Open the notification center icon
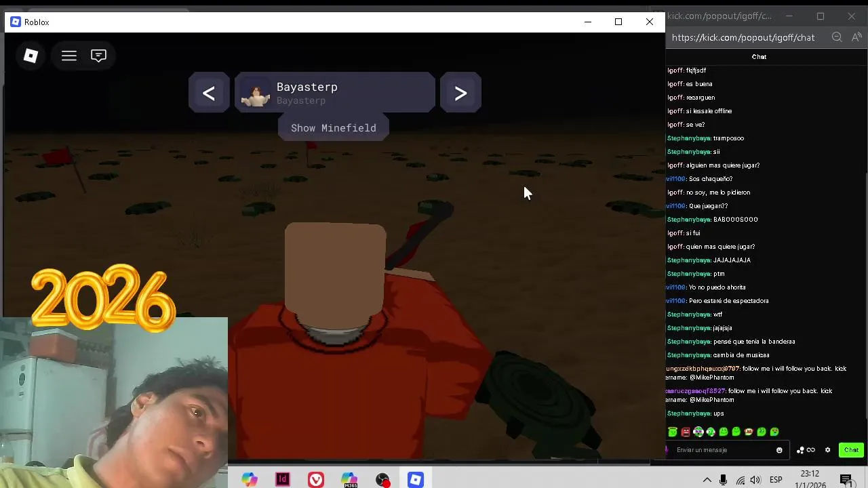Image resolution: width=868 pixels, height=488 pixels. tap(846, 480)
